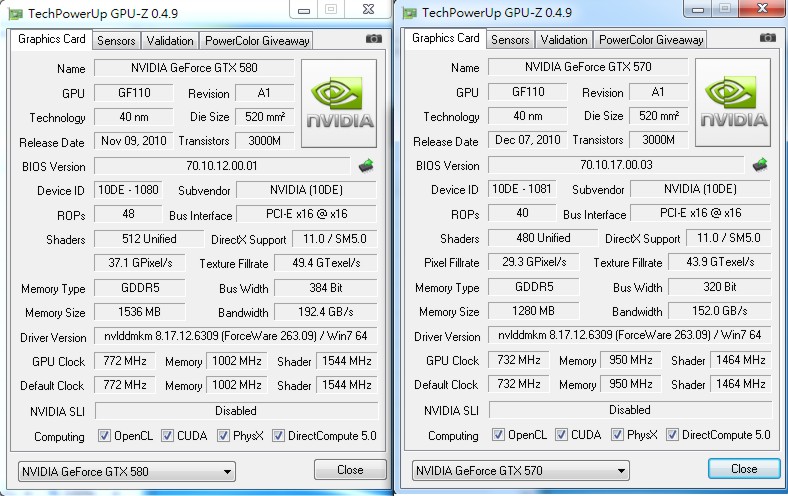Click ROPs value 48 in GTX 580 window
Image resolution: width=788 pixels, height=496 pixels.
[x=128, y=214]
